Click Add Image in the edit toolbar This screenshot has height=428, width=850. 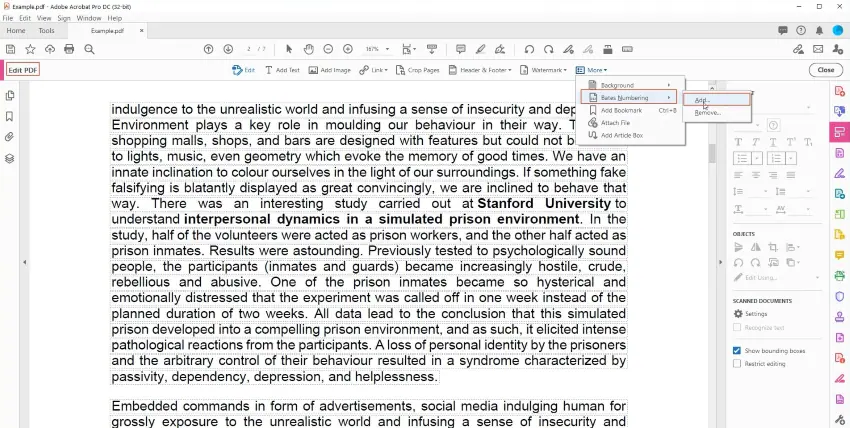click(330, 70)
